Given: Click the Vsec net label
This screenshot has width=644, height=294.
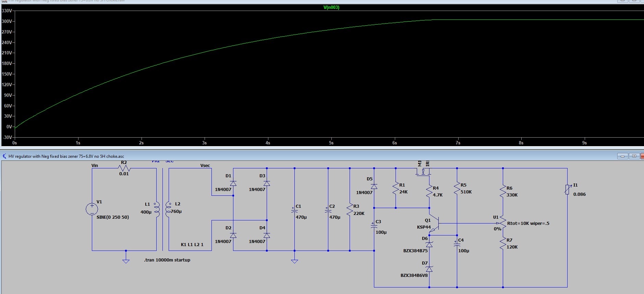Looking at the screenshot, I should [x=205, y=166].
